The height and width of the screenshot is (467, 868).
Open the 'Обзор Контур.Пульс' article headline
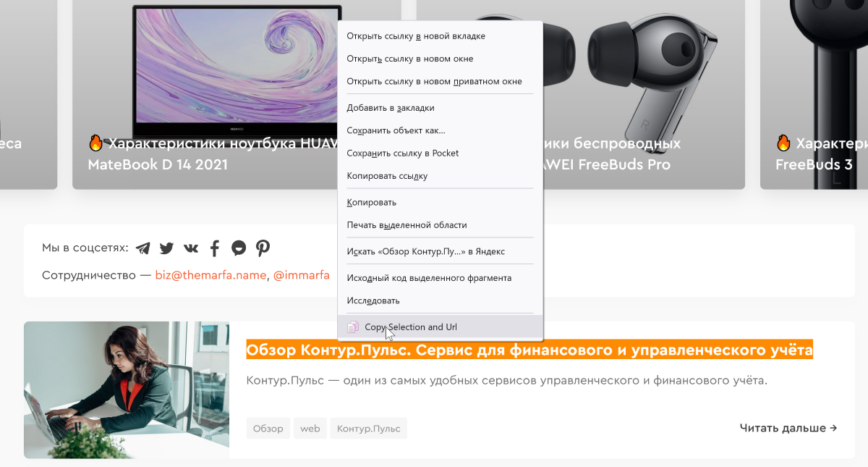pos(529,350)
